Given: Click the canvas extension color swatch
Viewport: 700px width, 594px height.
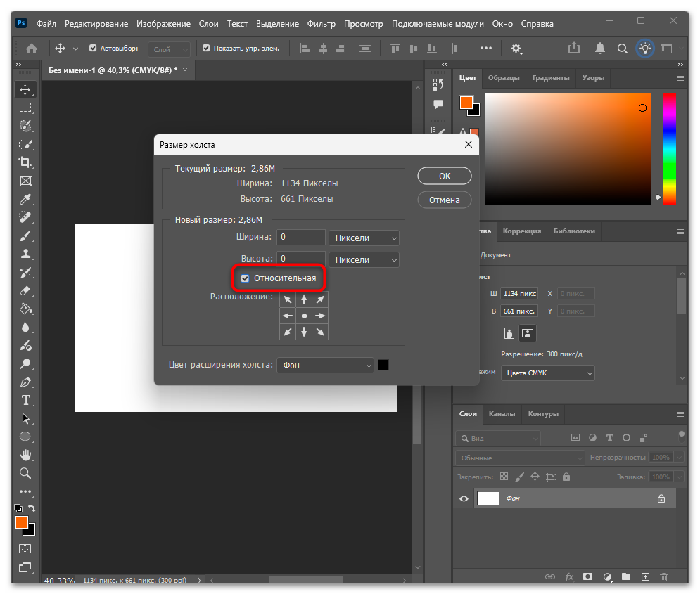Looking at the screenshot, I should 383,365.
